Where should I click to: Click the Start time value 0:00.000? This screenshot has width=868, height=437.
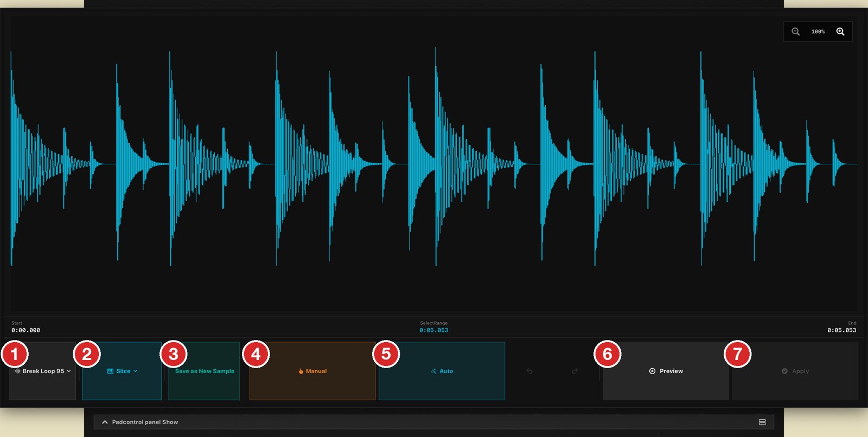pos(25,330)
